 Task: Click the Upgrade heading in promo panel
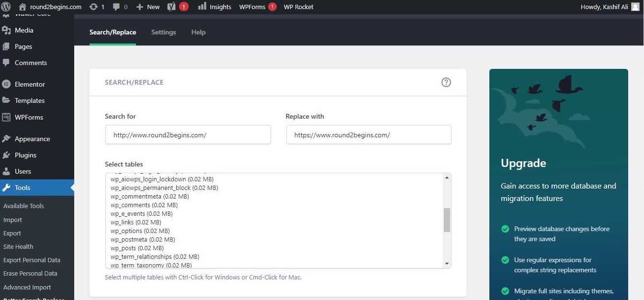tap(523, 163)
